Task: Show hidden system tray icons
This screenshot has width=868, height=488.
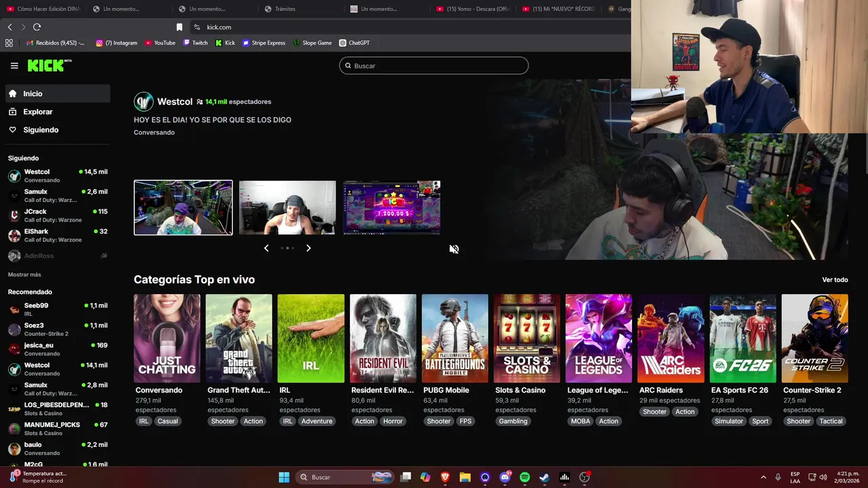Action: point(763,477)
